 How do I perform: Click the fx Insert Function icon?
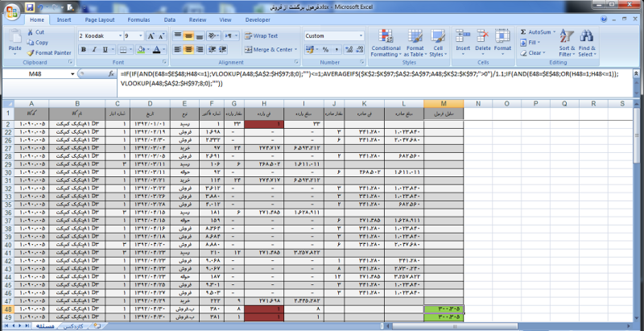[111, 74]
